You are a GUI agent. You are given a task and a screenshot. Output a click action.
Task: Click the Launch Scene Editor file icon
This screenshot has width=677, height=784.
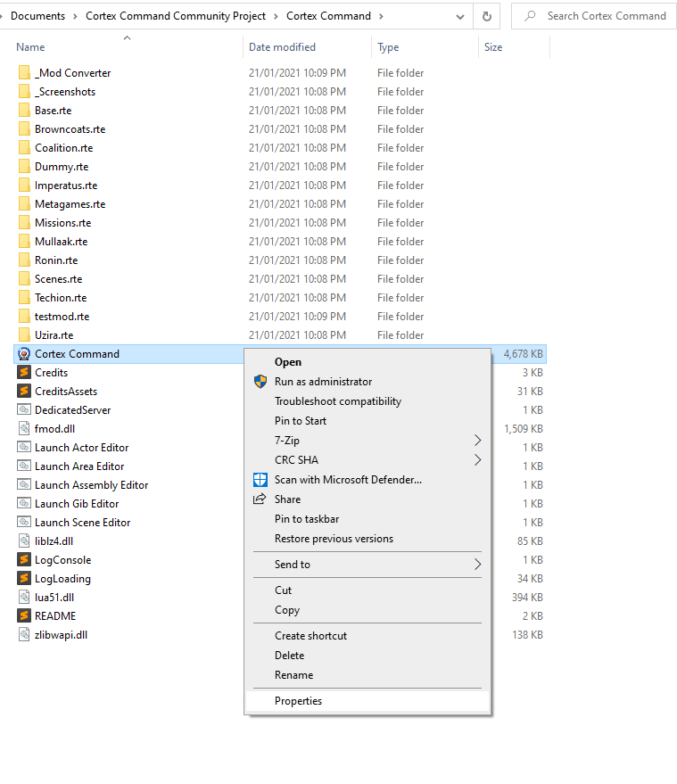click(x=23, y=523)
